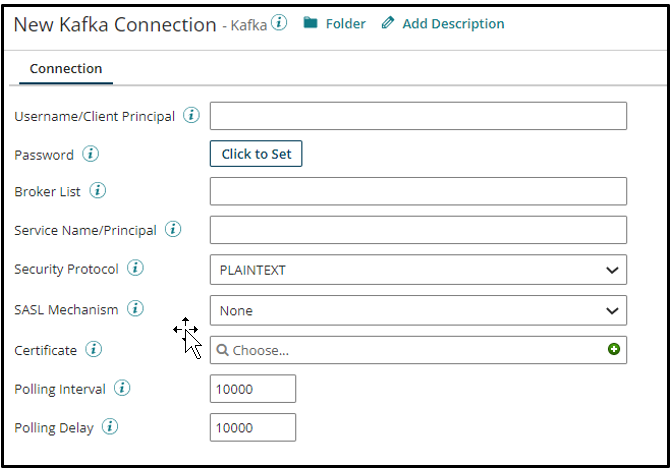This screenshot has width=672, height=470.
Task: Expand the Security Protocol dropdown
Action: 418,270
